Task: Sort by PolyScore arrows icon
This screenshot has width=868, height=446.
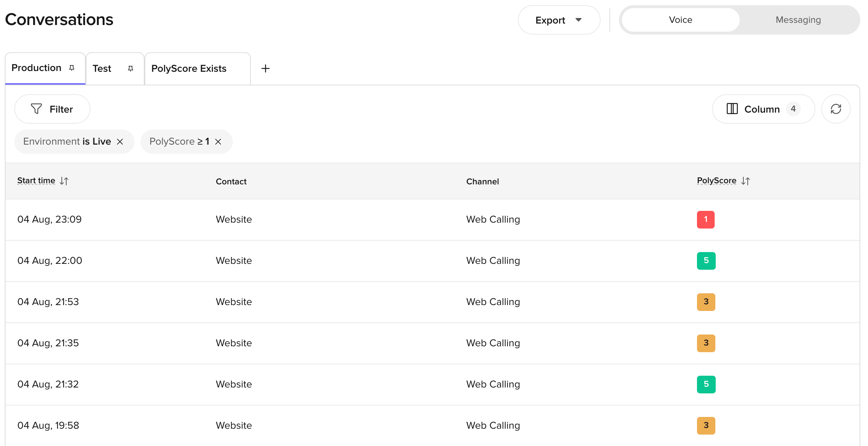Action: coord(745,181)
